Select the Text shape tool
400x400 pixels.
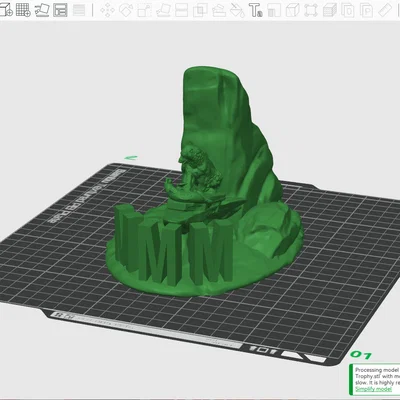(x=256, y=10)
